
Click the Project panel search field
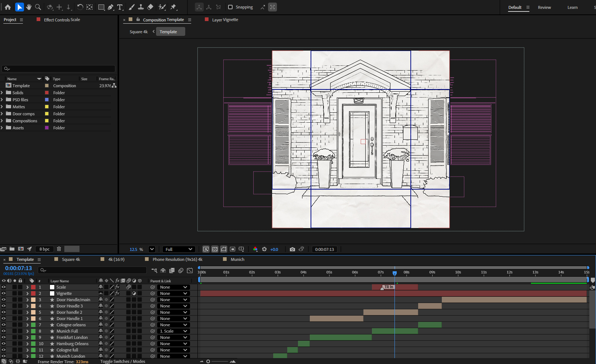58,69
